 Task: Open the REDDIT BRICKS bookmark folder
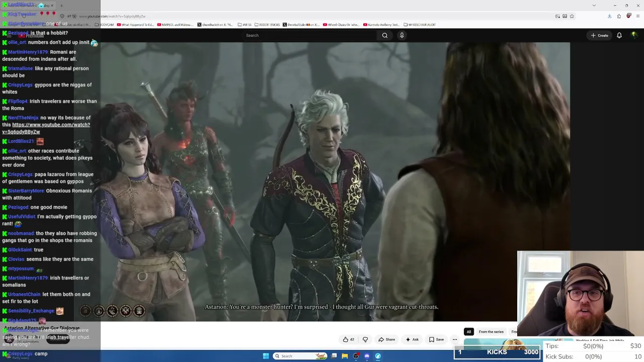coord(267,25)
